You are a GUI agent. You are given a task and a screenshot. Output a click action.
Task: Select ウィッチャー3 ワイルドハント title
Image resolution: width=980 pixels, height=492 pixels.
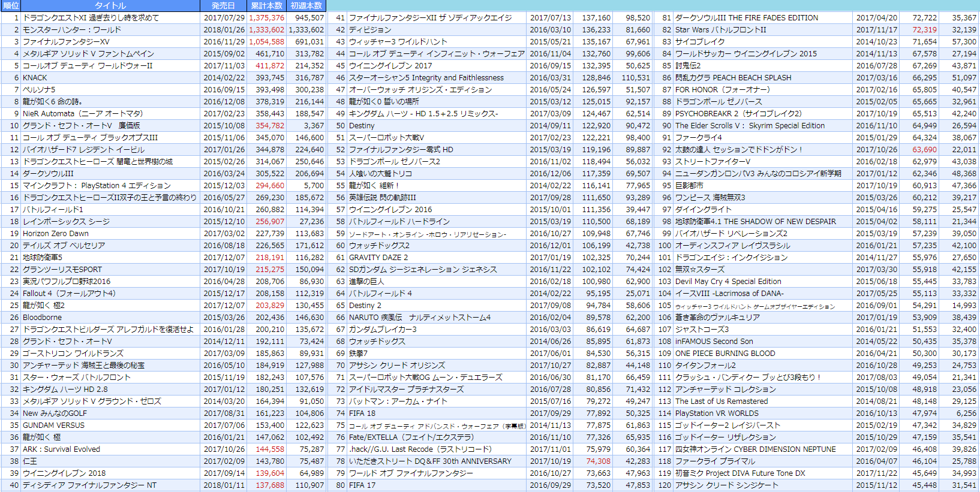click(x=398, y=42)
